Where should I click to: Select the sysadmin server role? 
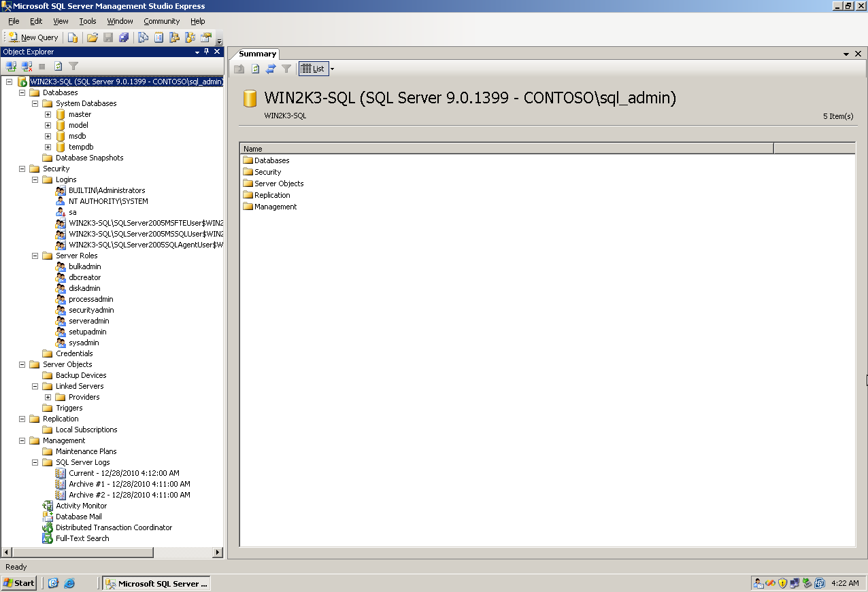pyautogui.click(x=84, y=343)
